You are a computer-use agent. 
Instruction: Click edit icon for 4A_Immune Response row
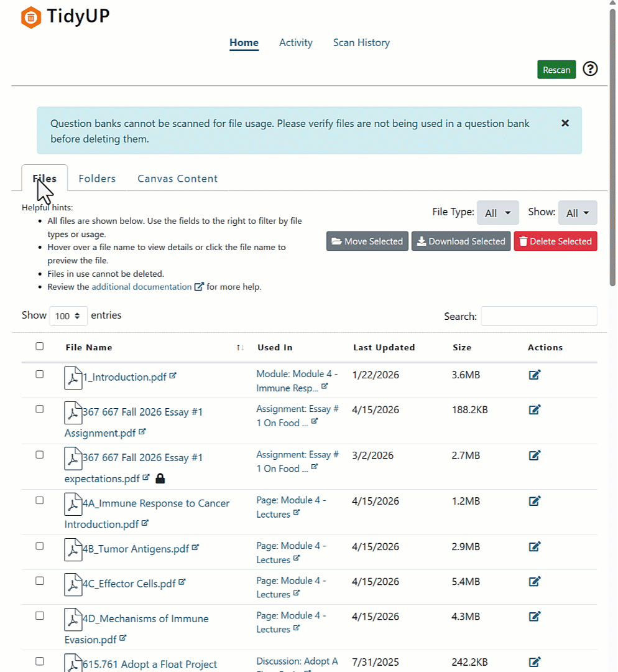[535, 500]
